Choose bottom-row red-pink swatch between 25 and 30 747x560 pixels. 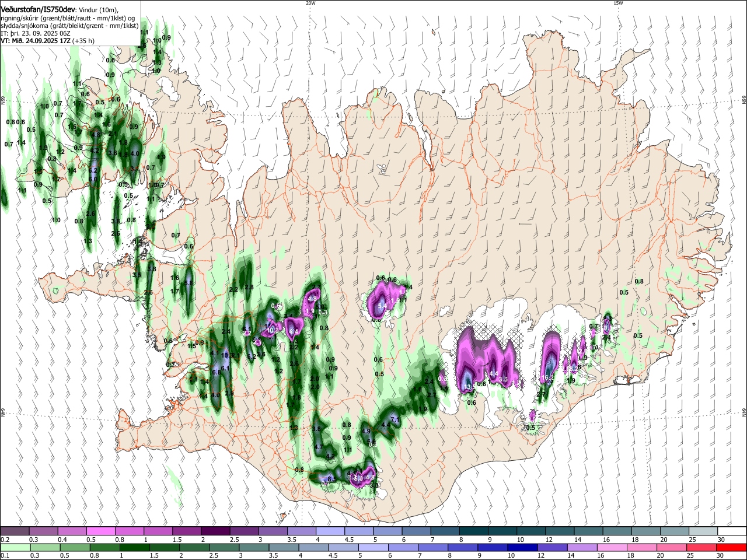(x=703, y=548)
